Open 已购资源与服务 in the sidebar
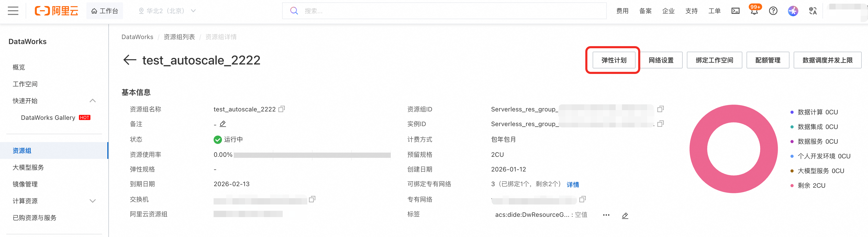The height and width of the screenshot is (237, 868). [x=34, y=218]
